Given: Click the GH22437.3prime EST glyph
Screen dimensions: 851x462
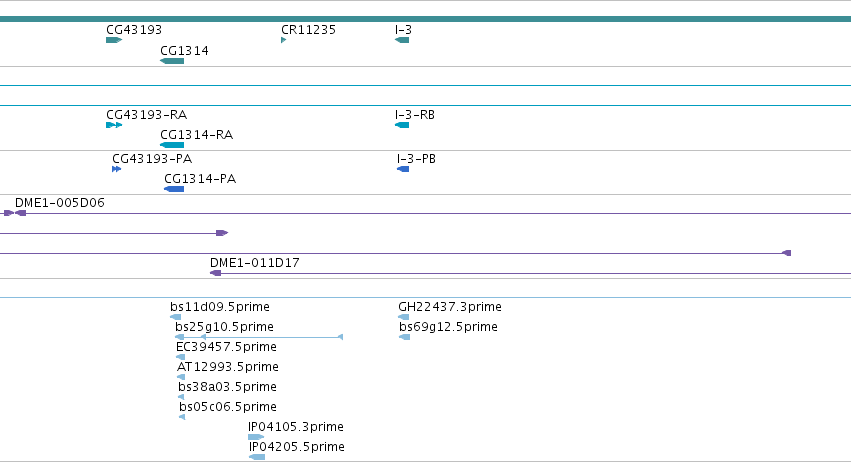Looking at the screenshot, I should point(403,317).
